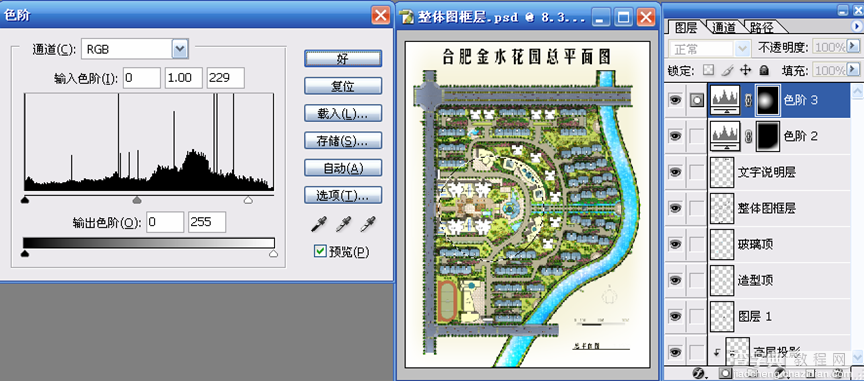Click the mask link icon on 色阶 3
The width and height of the screenshot is (864, 381).
pyautogui.click(x=748, y=100)
